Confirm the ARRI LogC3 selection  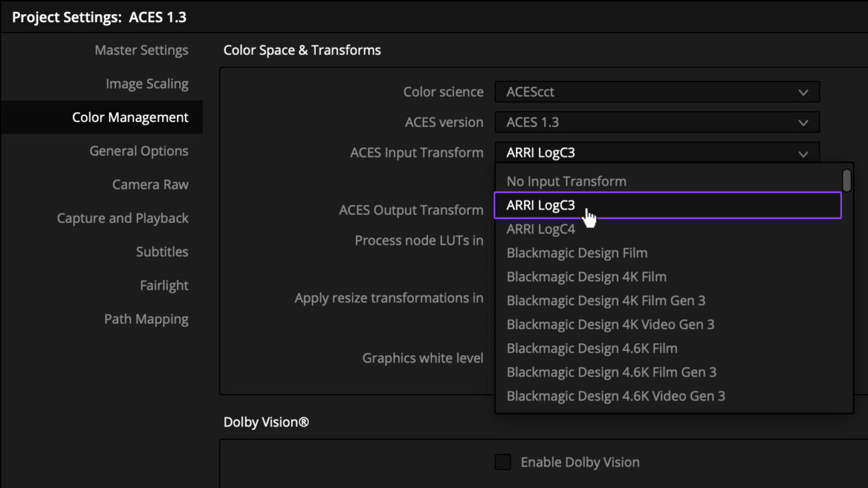pyautogui.click(x=539, y=205)
